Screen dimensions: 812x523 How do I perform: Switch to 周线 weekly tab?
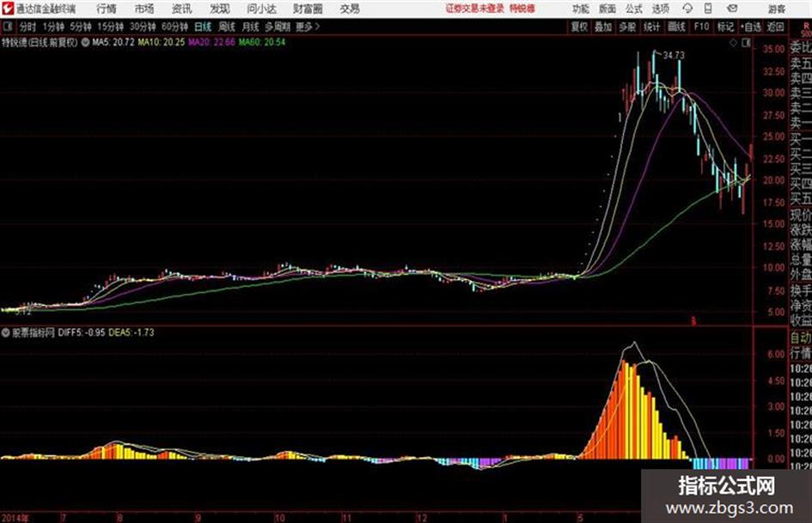pyautogui.click(x=227, y=27)
